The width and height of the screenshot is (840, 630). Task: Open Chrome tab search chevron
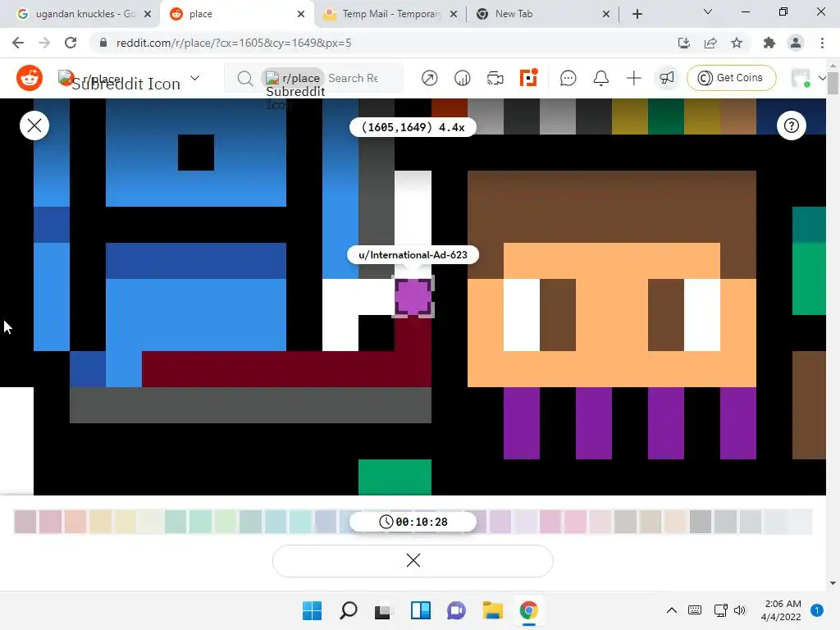[x=708, y=11]
